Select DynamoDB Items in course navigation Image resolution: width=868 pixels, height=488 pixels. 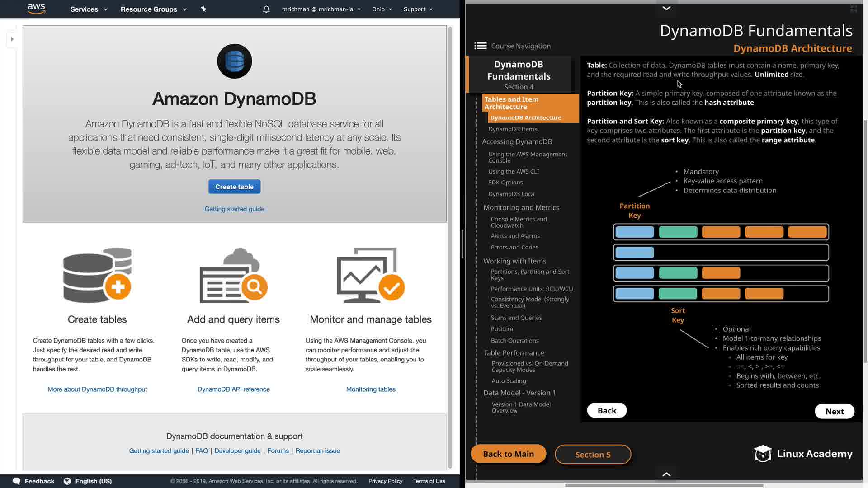[x=513, y=129]
